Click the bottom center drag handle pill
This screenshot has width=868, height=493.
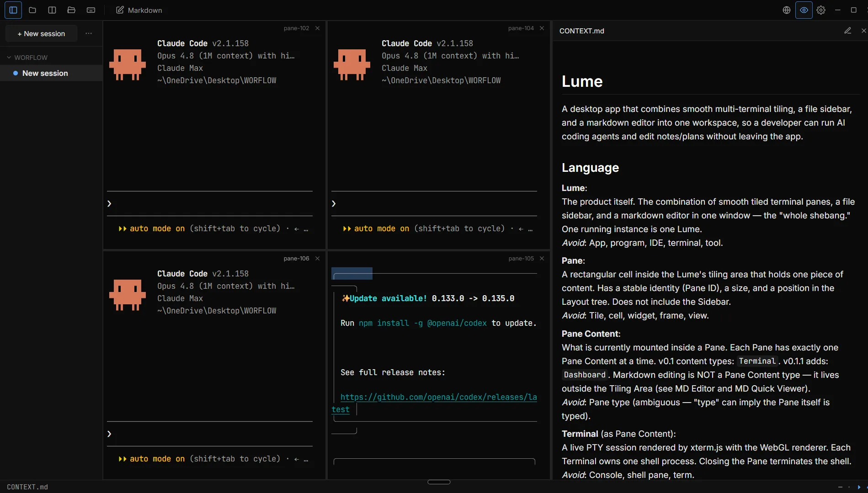(439, 482)
